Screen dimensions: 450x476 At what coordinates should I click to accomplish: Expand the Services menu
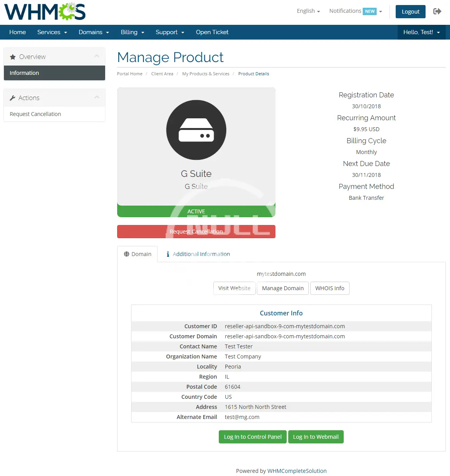(52, 32)
